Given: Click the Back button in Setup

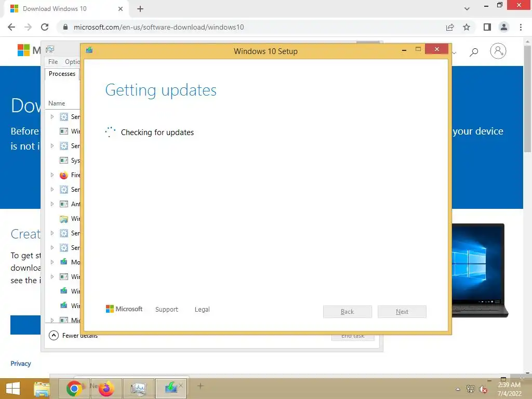Looking at the screenshot, I should tap(348, 312).
